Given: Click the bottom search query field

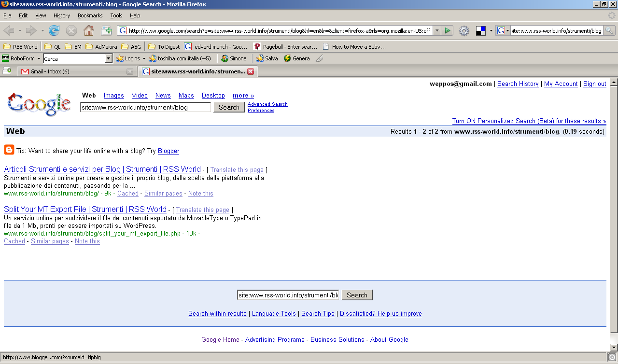Looking at the screenshot, I should tap(288, 295).
